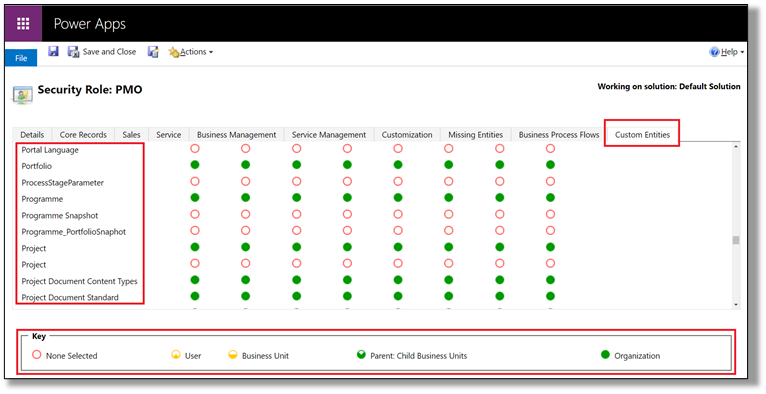Viewport: 766px width, 394px height.
Task: Toggle first circle in Project Document Content Types row
Action: click(195, 280)
